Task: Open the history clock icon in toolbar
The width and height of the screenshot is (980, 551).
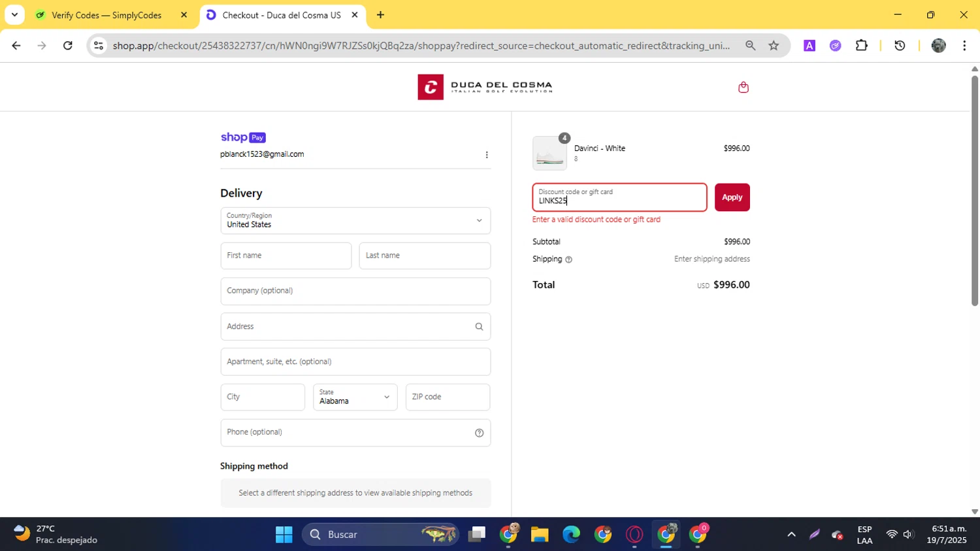Action: [900, 46]
